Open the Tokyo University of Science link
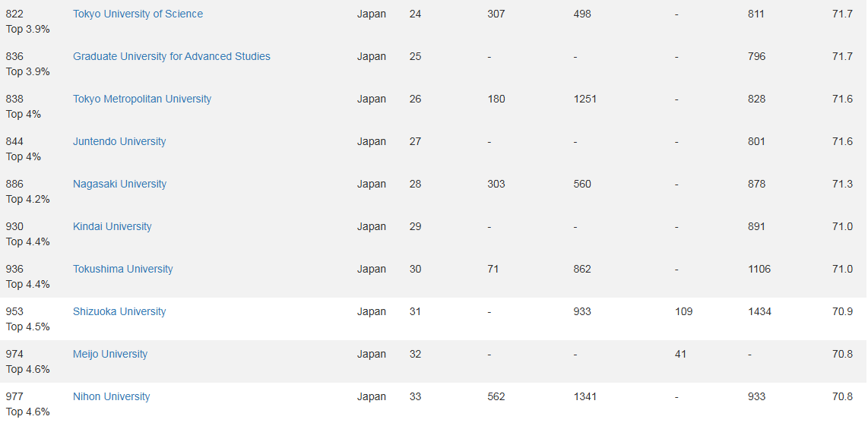Viewport: 868px width, 429px height. (138, 14)
